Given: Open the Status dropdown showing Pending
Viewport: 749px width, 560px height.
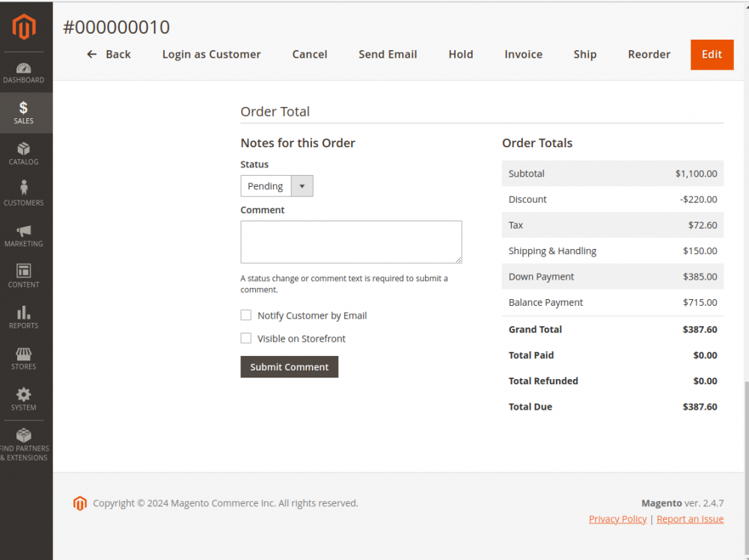Looking at the screenshot, I should (302, 185).
